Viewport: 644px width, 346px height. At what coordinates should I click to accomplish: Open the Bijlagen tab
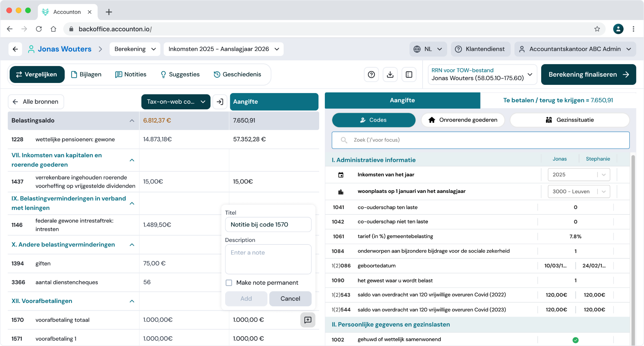pos(86,74)
